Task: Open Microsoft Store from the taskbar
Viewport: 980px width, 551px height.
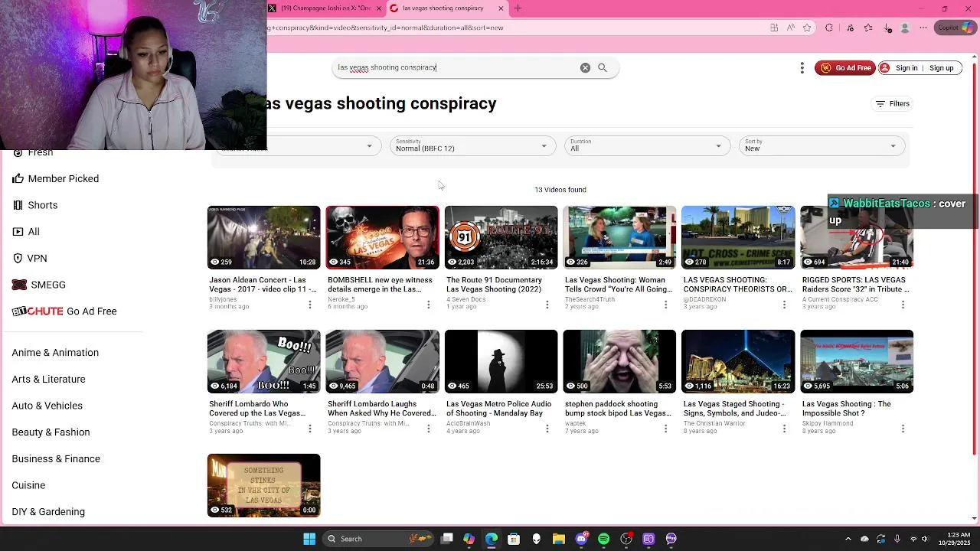Action: 514,539
